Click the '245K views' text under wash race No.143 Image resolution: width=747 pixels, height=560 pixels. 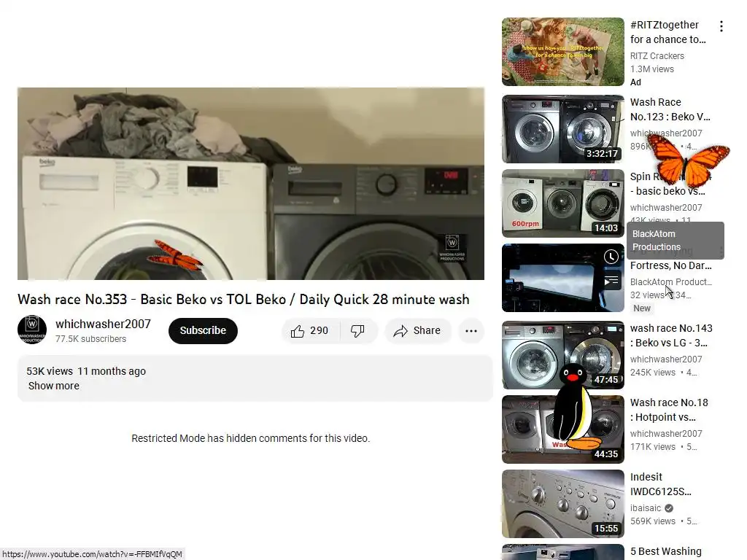(x=653, y=373)
